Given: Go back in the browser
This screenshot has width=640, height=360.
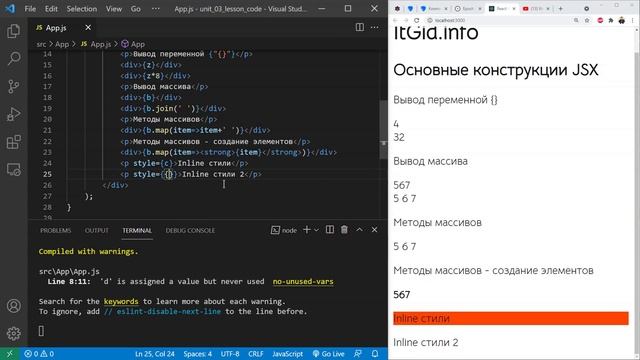Looking at the screenshot, I should coord(395,20).
